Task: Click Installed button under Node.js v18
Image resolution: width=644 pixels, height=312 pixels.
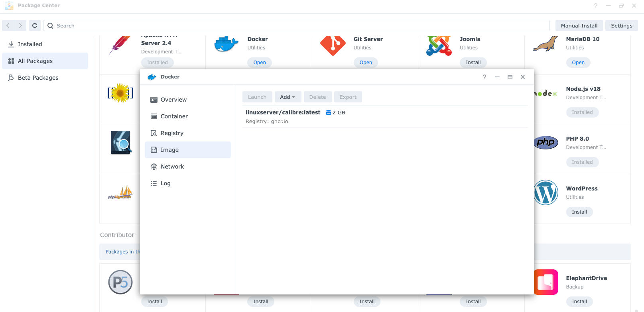Action: pyautogui.click(x=582, y=112)
